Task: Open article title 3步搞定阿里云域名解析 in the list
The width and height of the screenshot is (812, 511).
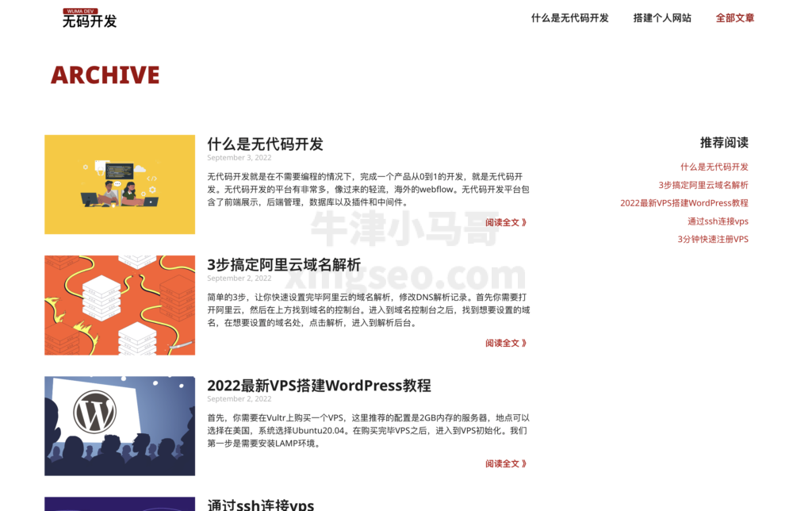Action: click(x=284, y=265)
